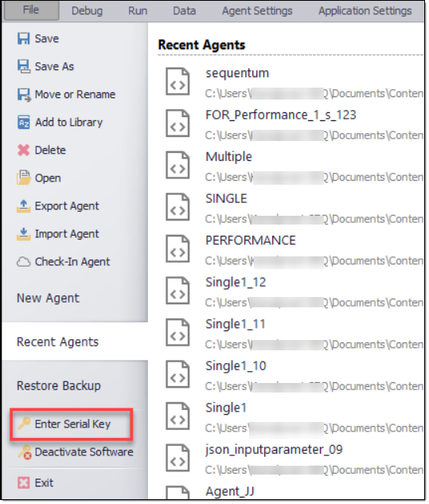Image resolution: width=429 pixels, height=504 pixels.
Task: Open the Debug menu tab
Action: pos(87,11)
